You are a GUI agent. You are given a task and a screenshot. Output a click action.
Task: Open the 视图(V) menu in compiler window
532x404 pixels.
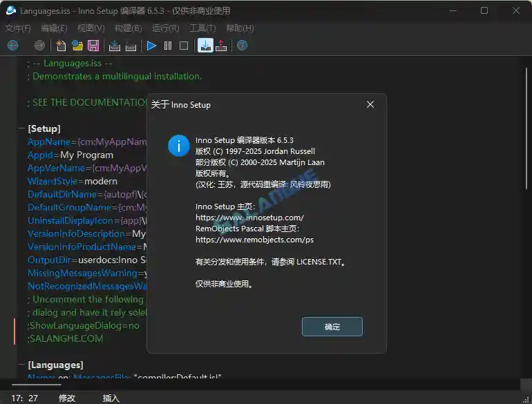pos(91,28)
